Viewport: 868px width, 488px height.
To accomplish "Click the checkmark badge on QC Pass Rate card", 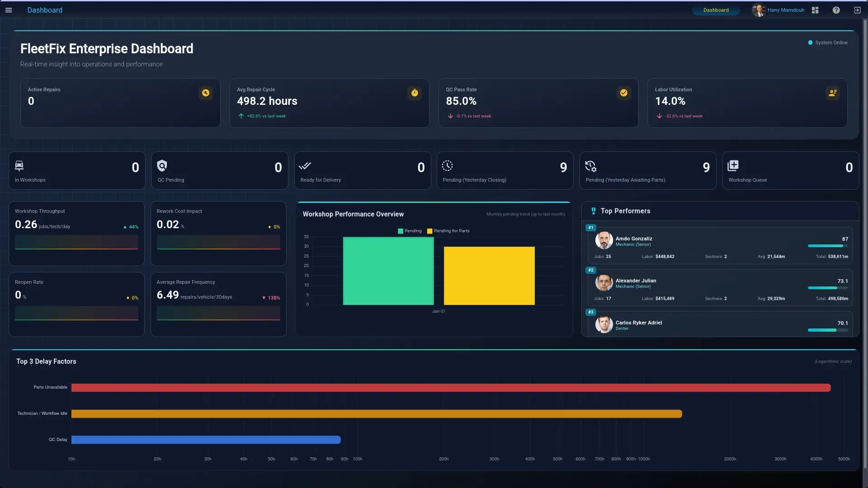I will click(624, 93).
